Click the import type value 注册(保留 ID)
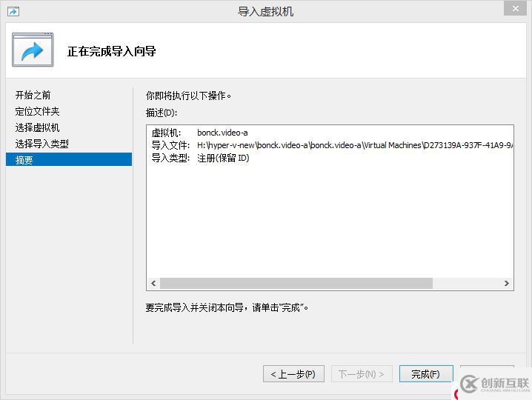 [223, 158]
